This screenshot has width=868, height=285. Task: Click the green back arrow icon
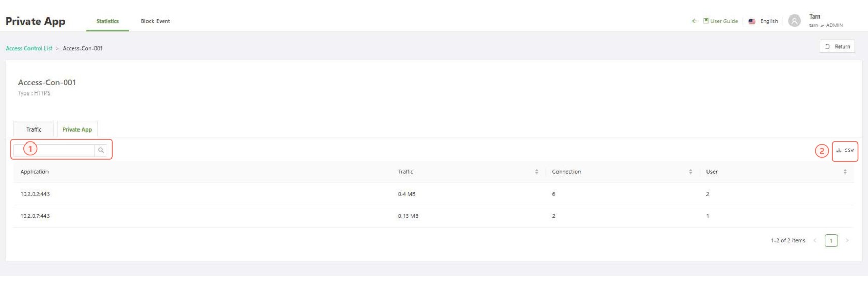click(x=694, y=21)
